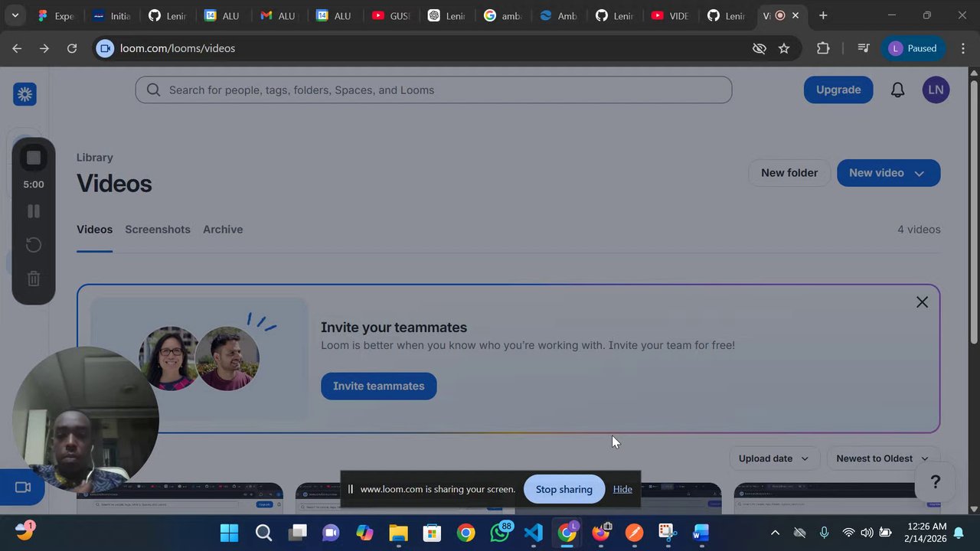Open Copilot from the taskbar
The width and height of the screenshot is (980, 551).
coord(364,533)
